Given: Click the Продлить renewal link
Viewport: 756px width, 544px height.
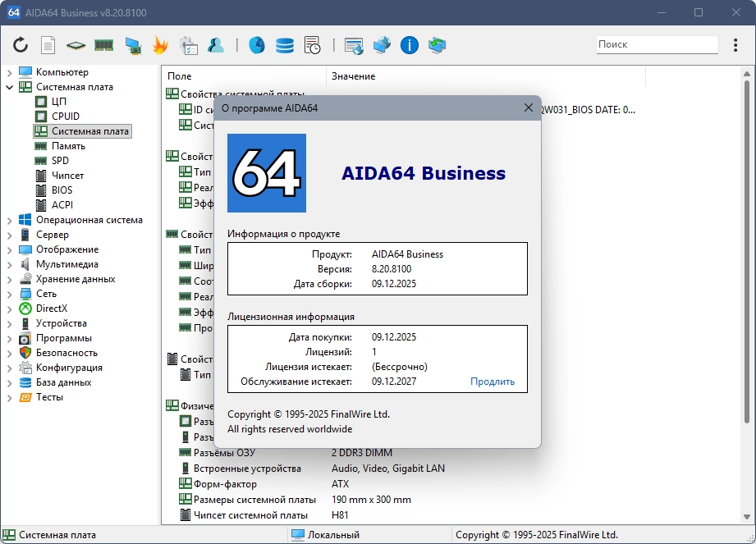Looking at the screenshot, I should tap(493, 382).
